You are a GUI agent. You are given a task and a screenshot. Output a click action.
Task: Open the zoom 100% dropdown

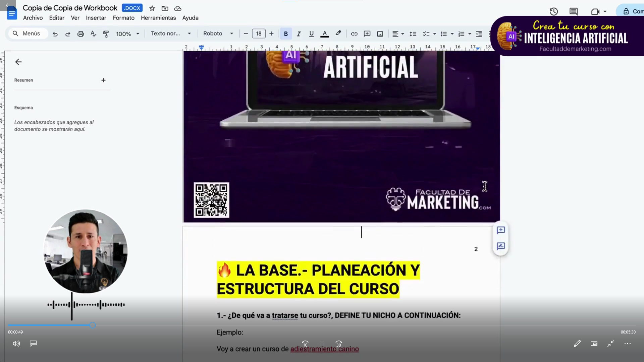(128, 34)
